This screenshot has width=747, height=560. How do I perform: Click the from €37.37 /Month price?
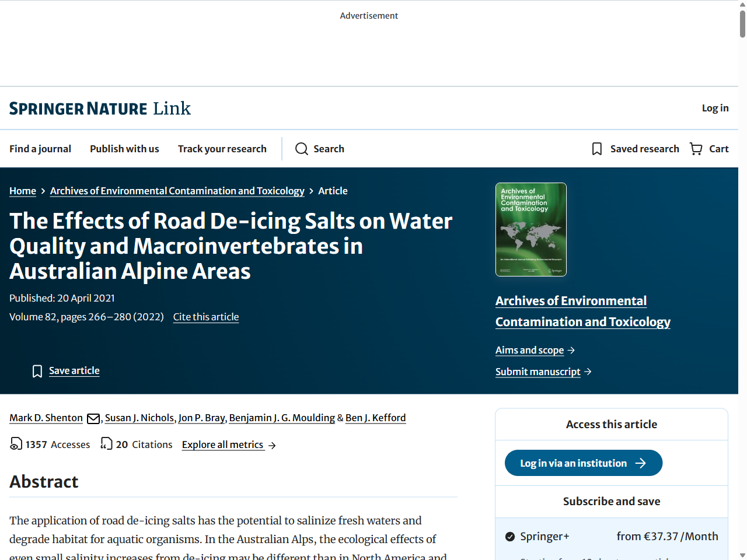pyautogui.click(x=668, y=536)
